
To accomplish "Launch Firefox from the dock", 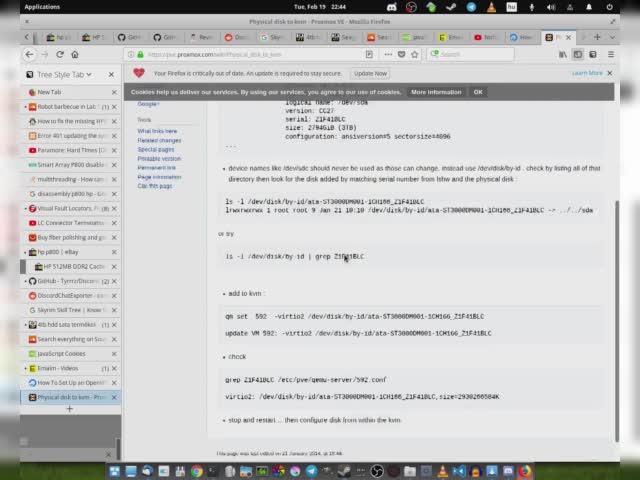I will click(x=526, y=471).
